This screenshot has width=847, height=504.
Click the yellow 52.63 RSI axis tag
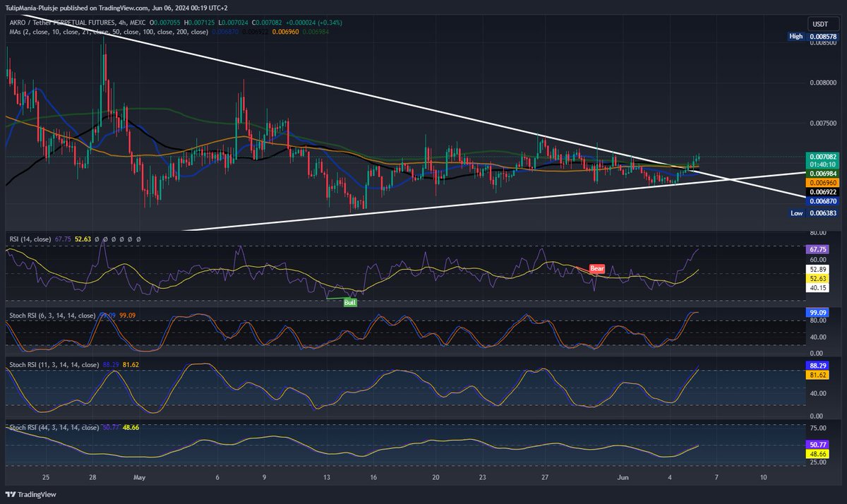tap(817, 279)
